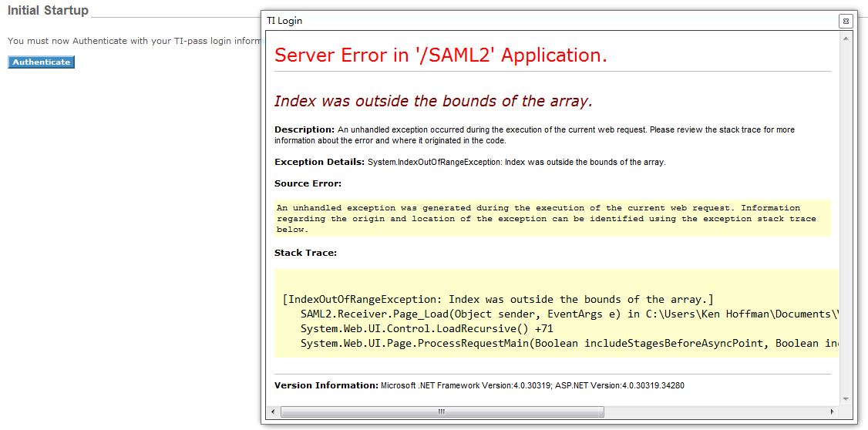Click the 'Description:' label
Viewport: 868px width, 430px height.
coord(304,129)
